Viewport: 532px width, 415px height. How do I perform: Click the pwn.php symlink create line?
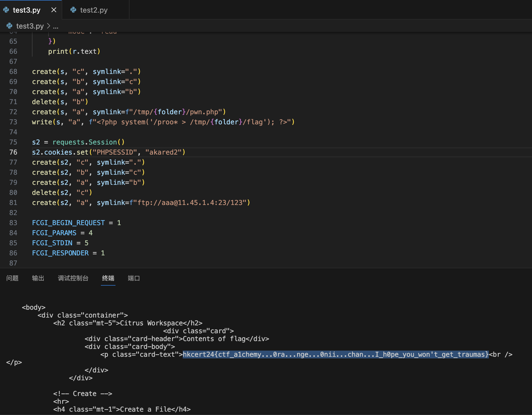click(129, 112)
